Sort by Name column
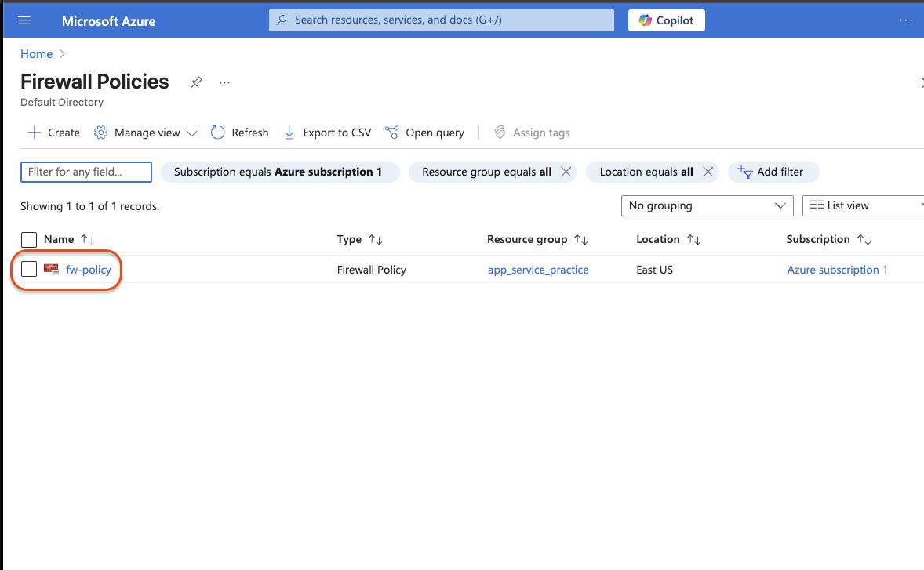The image size is (924, 570). 68,239
